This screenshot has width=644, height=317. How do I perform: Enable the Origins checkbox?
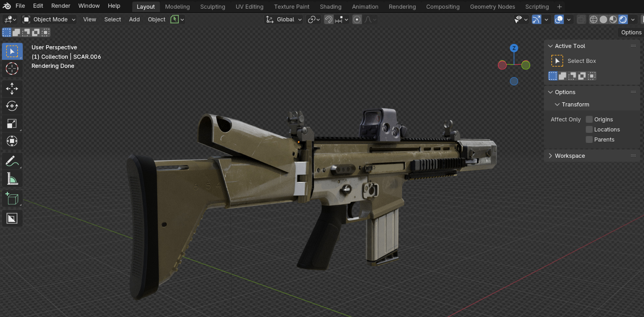tap(589, 120)
